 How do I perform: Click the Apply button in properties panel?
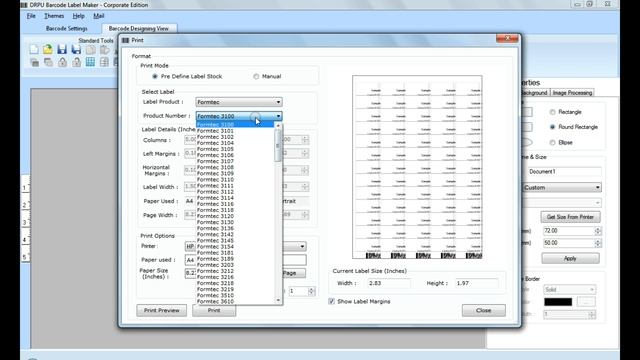pos(570,258)
